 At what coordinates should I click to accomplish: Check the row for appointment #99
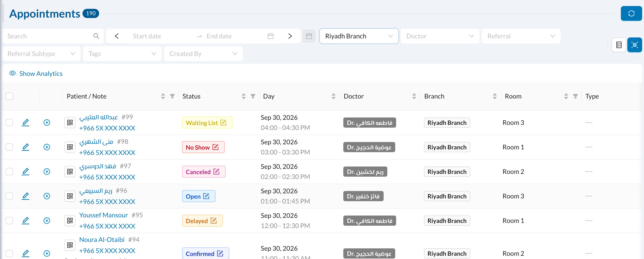[x=9, y=123]
